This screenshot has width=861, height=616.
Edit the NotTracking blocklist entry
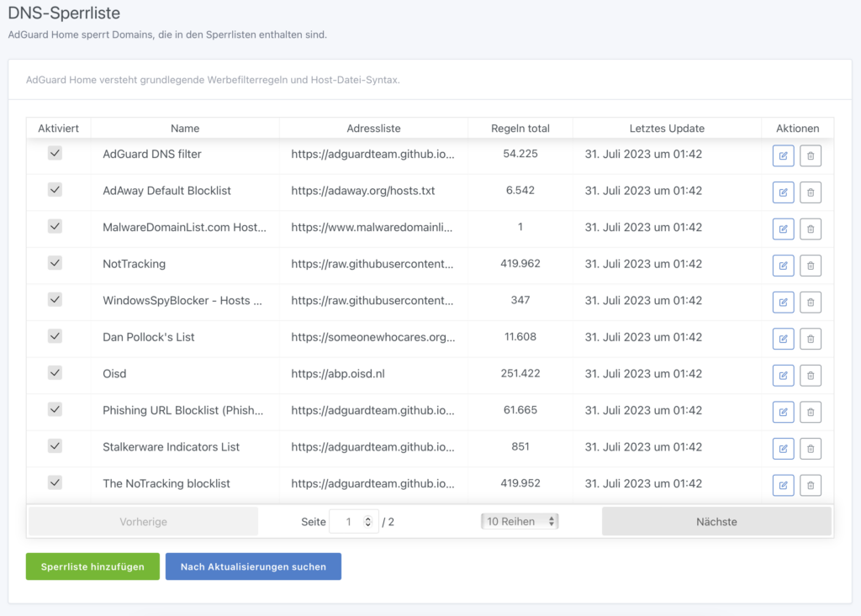(x=783, y=266)
